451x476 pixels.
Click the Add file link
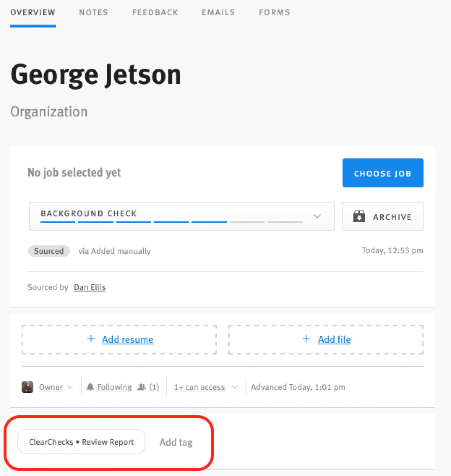pyautogui.click(x=334, y=340)
